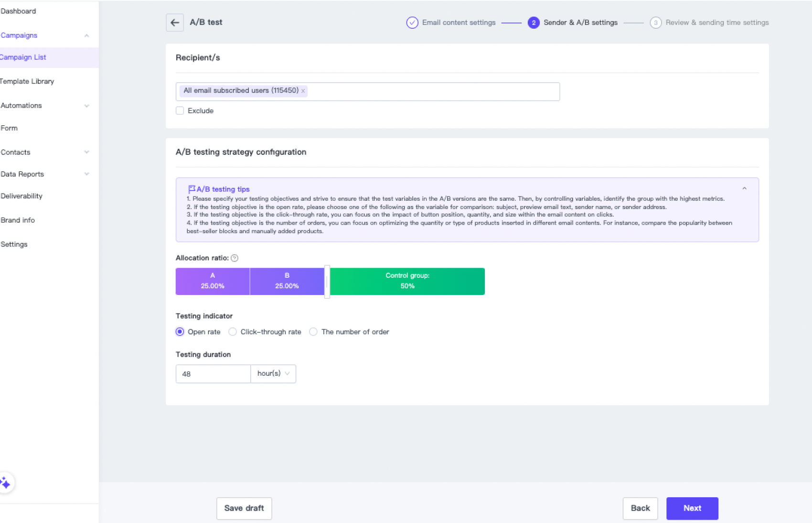Image resolution: width=812 pixels, height=523 pixels.
Task: Remove the All email subscribed users tag
Action: pos(303,91)
